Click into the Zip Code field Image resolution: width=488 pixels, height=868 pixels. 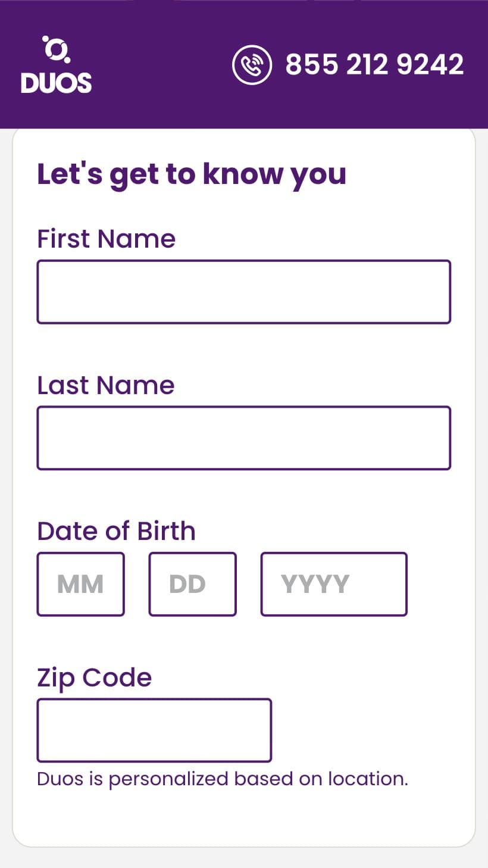[x=154, y=730]
